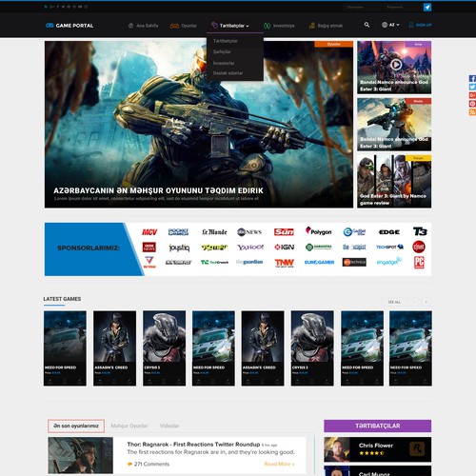Open the hero Crysis soldier banner image
476x476 pixels.
(x=199, y=125)
